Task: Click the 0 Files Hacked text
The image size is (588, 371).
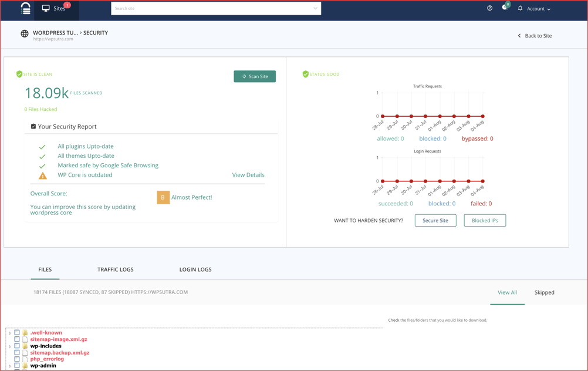Action: 40,109
